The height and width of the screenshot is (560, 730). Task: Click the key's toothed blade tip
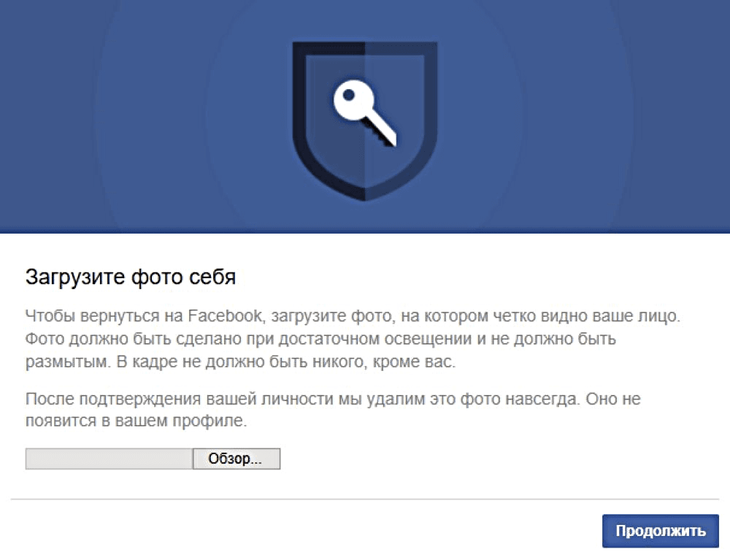(388, 137)
